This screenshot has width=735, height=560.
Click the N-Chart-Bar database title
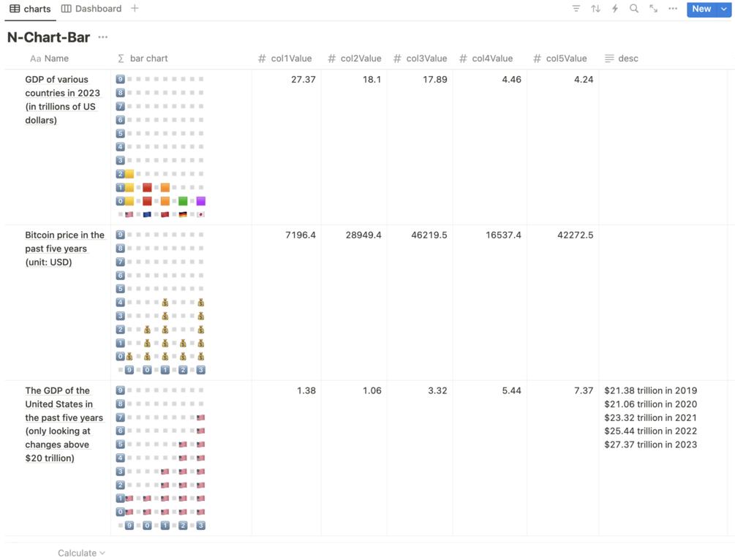tap(49, 37)
